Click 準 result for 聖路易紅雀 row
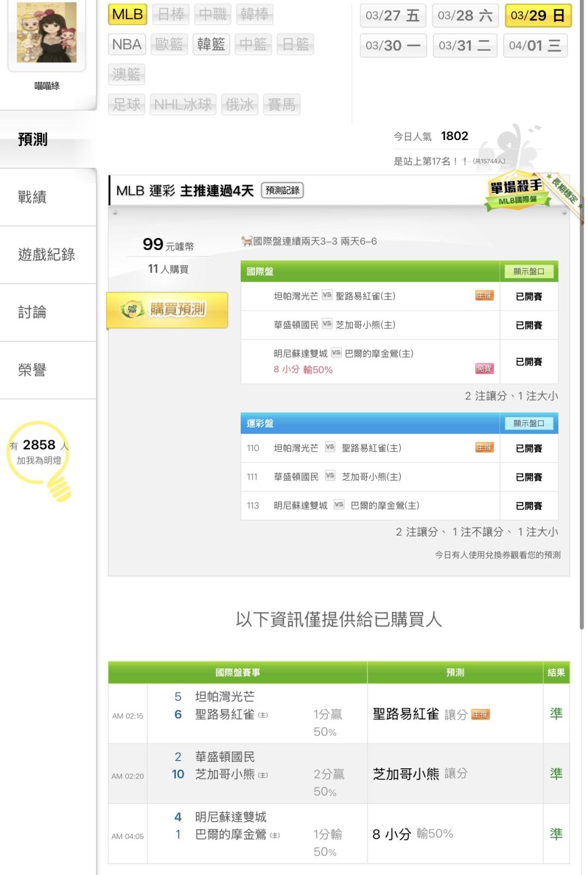Viewport: 588px width, 875px height. (x=556, y=714)
